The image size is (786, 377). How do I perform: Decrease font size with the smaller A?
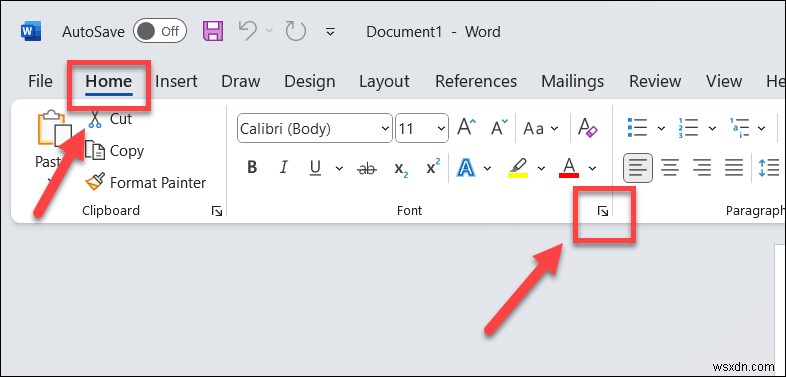coord(499,128)
